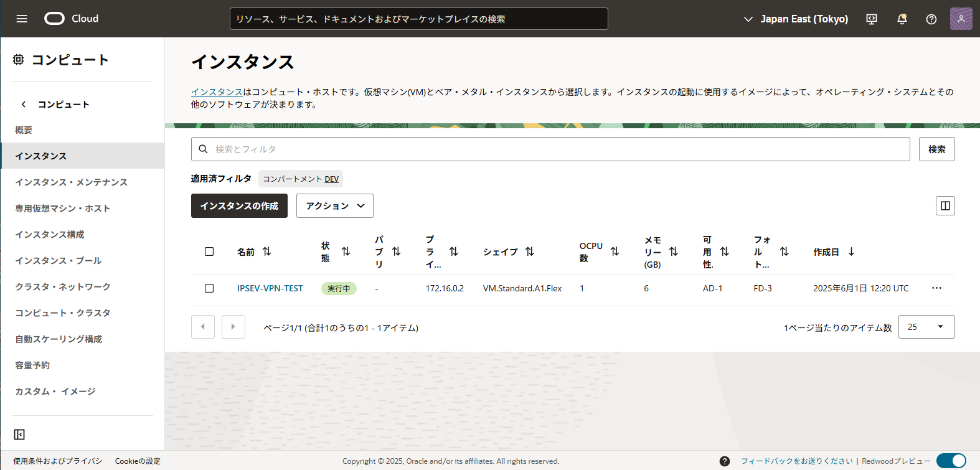Image resolution: width=980 pixels, height=470 pixels.
Task: Open the items per page dropdown
Action: [x=926, y=327]
